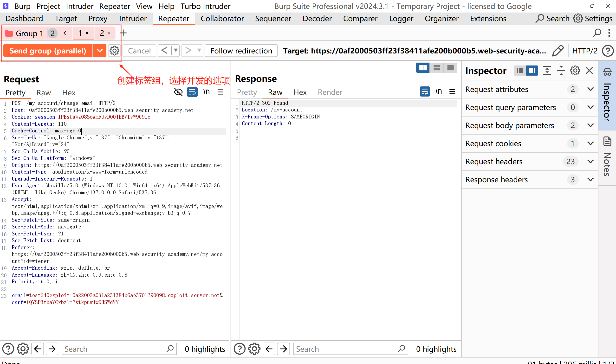
Task: Click the Follow redirection button
Action: [241, 51]
